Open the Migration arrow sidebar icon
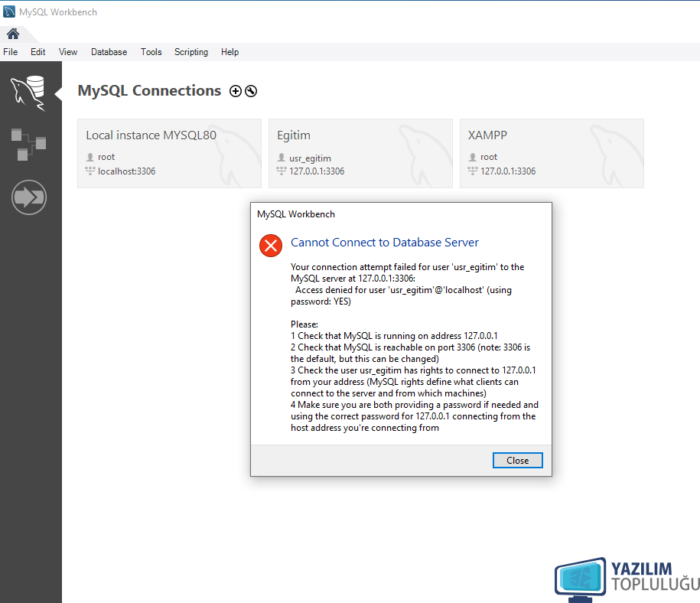The image size is (700, 603). tap(29, 197)
